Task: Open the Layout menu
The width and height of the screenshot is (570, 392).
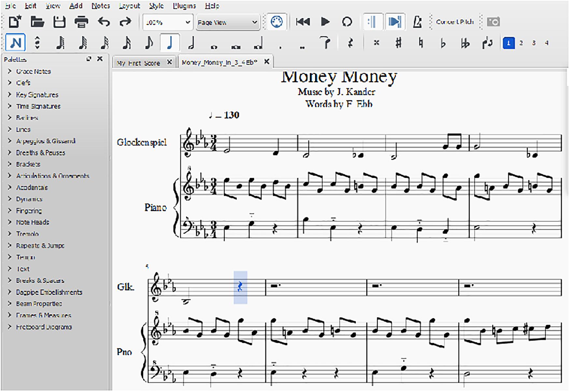Action: (x=129, y=6)
